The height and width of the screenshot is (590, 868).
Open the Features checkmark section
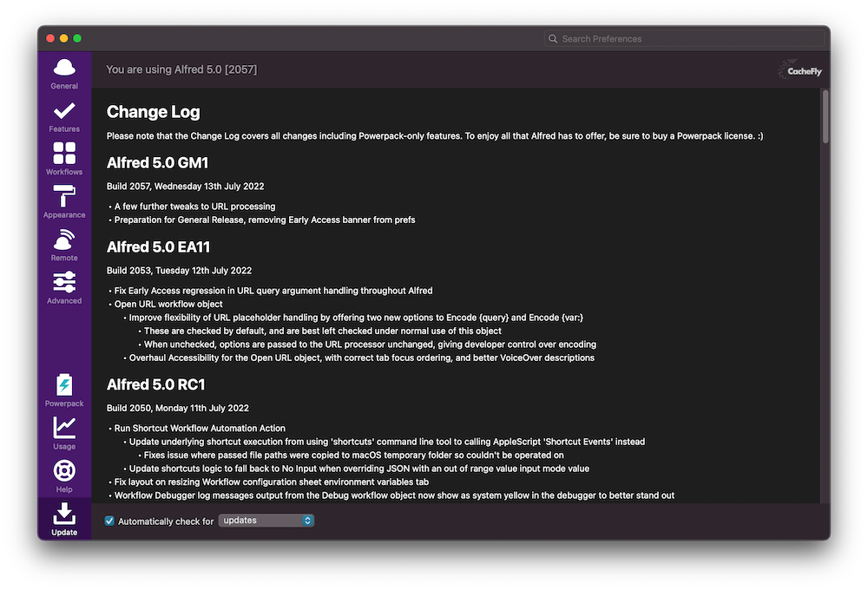[x=64, y=111]
